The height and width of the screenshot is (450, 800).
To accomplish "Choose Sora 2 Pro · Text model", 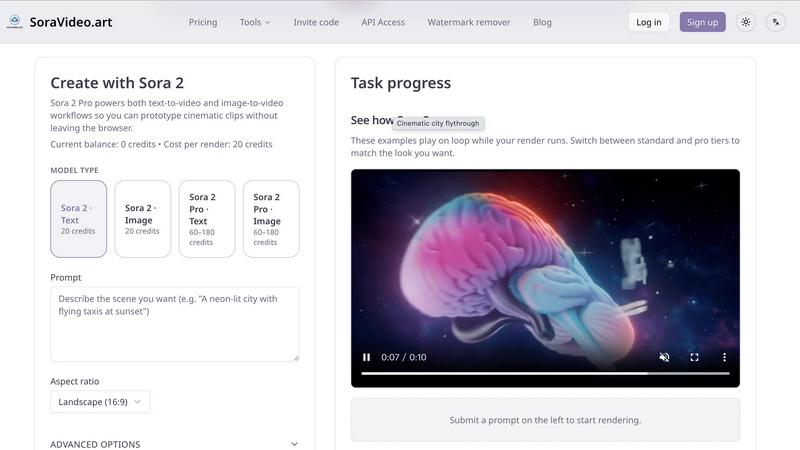I will pyautogui.click(x=207, y=219).
